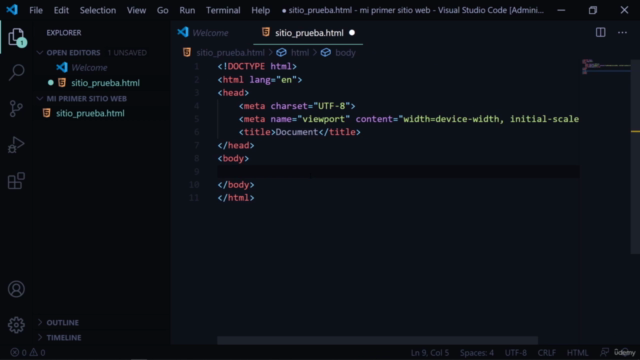This screenshot has height=360, width=640.
Task: Click the opening <body> tag
Action: [x=233, y=158]
